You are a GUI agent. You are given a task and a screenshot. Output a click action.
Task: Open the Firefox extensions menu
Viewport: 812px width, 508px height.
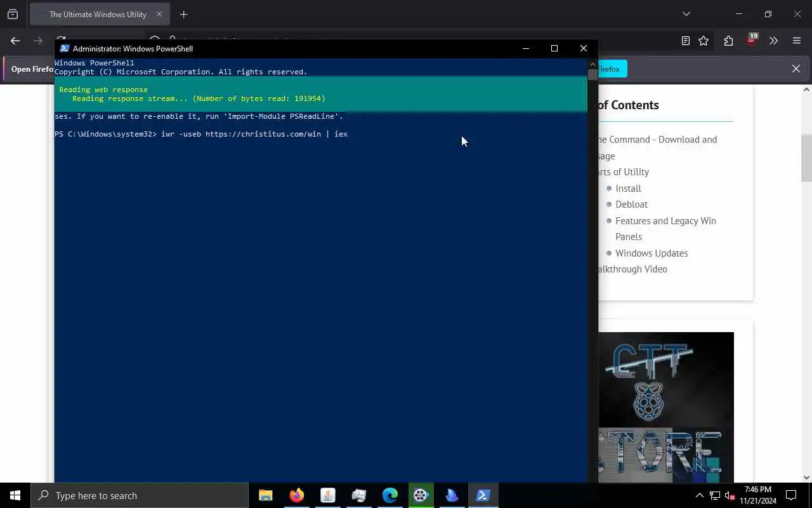click(x=728, y=41)
